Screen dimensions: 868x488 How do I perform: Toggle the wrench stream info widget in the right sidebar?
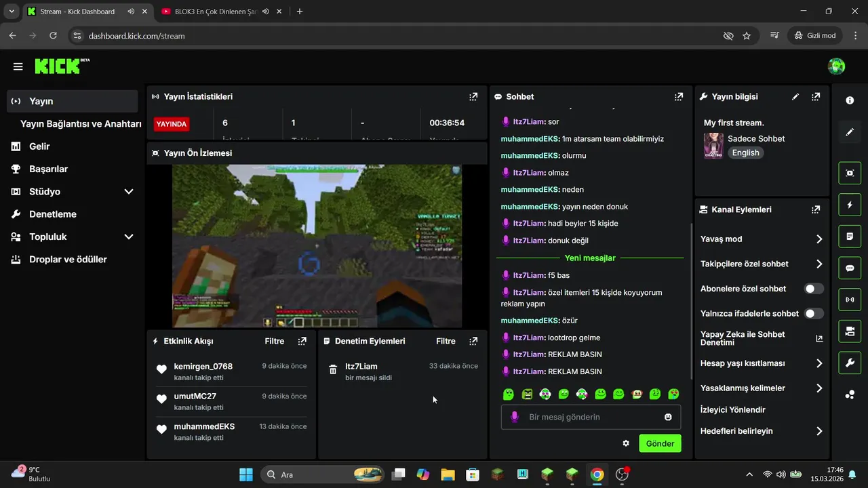click(850, 363)
